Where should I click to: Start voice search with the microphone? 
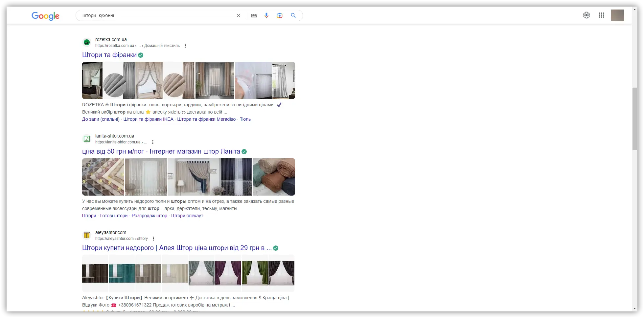[x=266, y=15]
